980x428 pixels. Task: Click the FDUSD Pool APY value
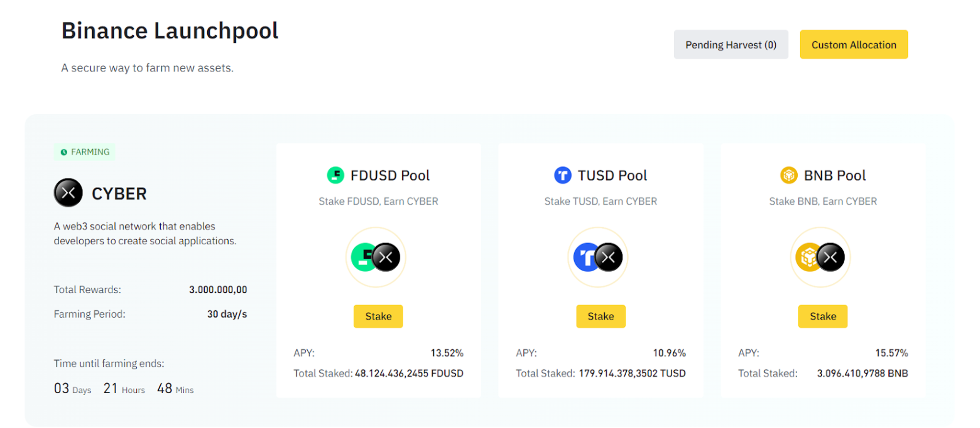click(x=447, y=352)
